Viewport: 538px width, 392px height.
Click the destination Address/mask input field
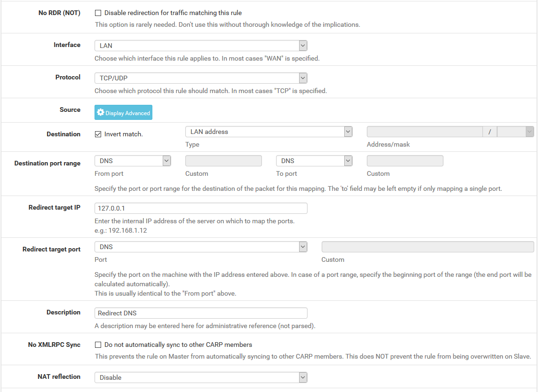coord(424,132)
